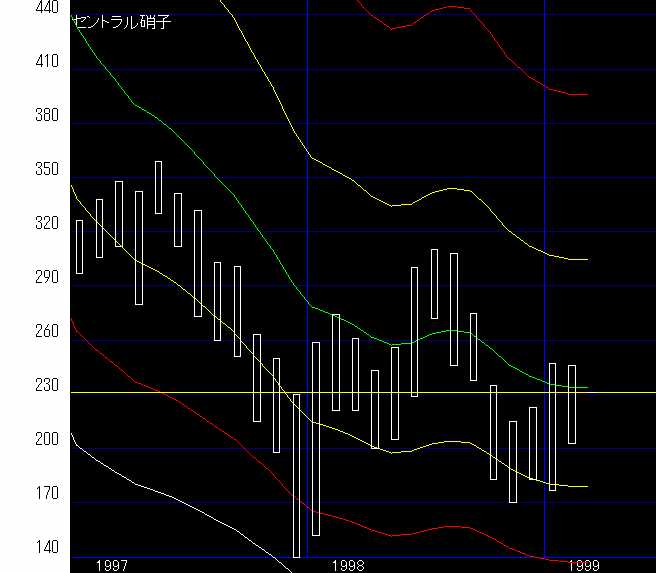This screenshot has width=656, height=573.
Task: Click the right end of the green moving average
Action: click(x=585, y=387)
